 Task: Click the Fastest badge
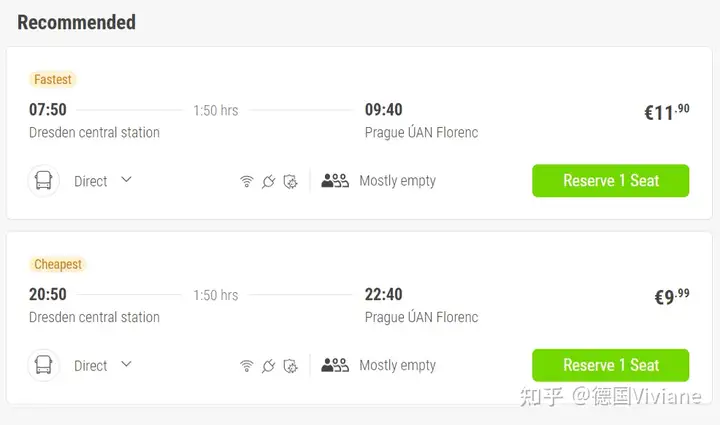(x=53, y=79)
